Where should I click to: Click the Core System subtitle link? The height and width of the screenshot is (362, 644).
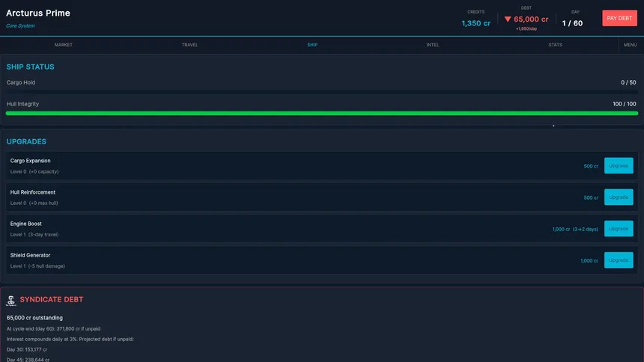pyautogui.click(x=20, y=26)
